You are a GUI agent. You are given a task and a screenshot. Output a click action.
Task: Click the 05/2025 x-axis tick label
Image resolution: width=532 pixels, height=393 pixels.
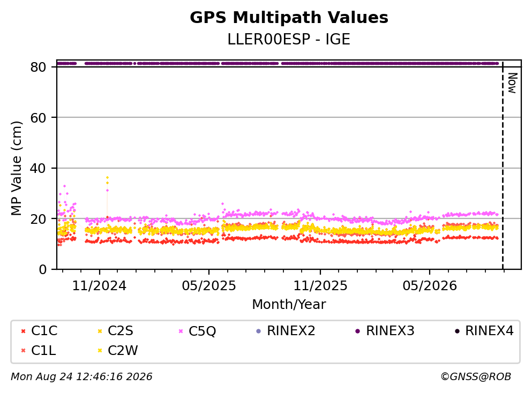point(209,286)
